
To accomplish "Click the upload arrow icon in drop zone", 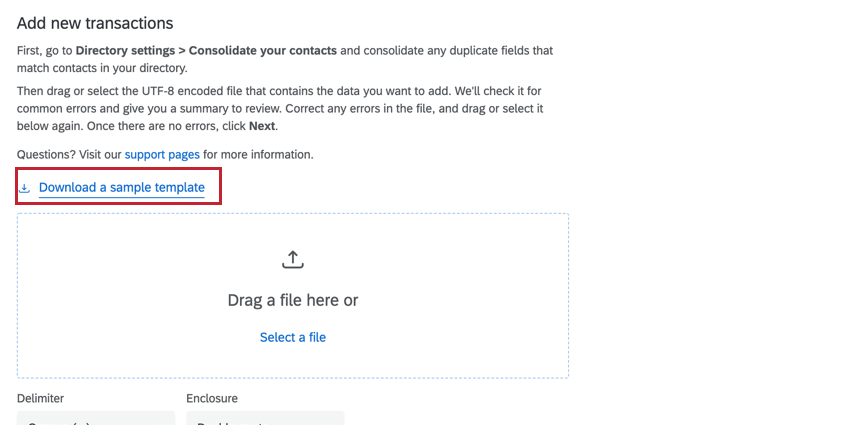I will pyautogui.click(x=292, y=259).
